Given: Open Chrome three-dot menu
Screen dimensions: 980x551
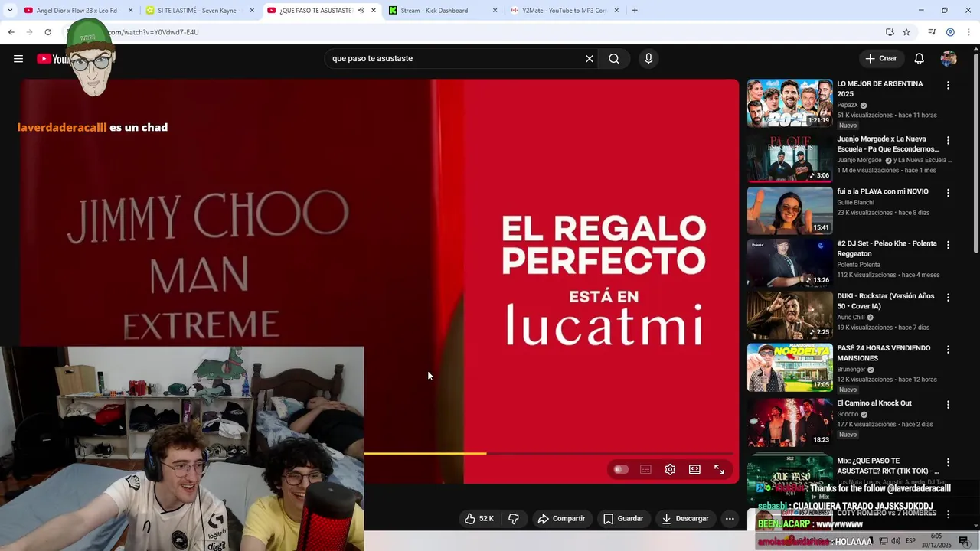Looking at the screenshot, I should pyautogui.click(x=969, y=32).
